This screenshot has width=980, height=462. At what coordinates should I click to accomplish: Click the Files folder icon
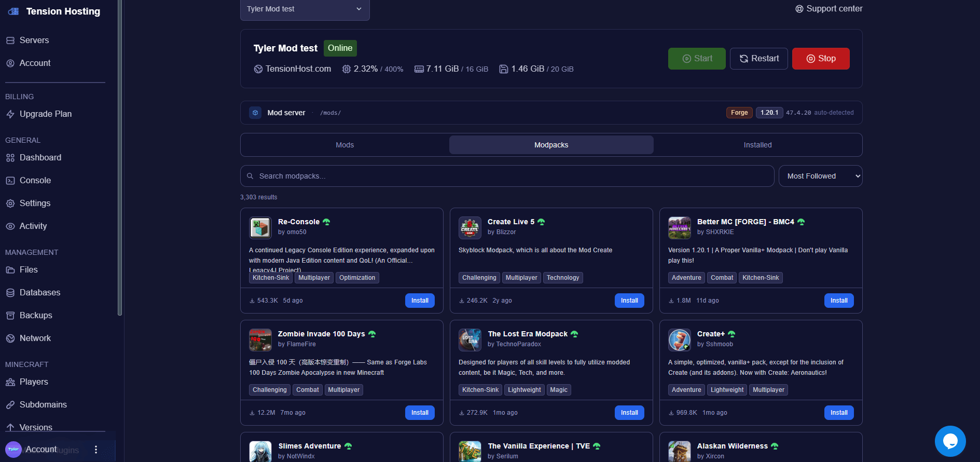click(x=10, y=270)
